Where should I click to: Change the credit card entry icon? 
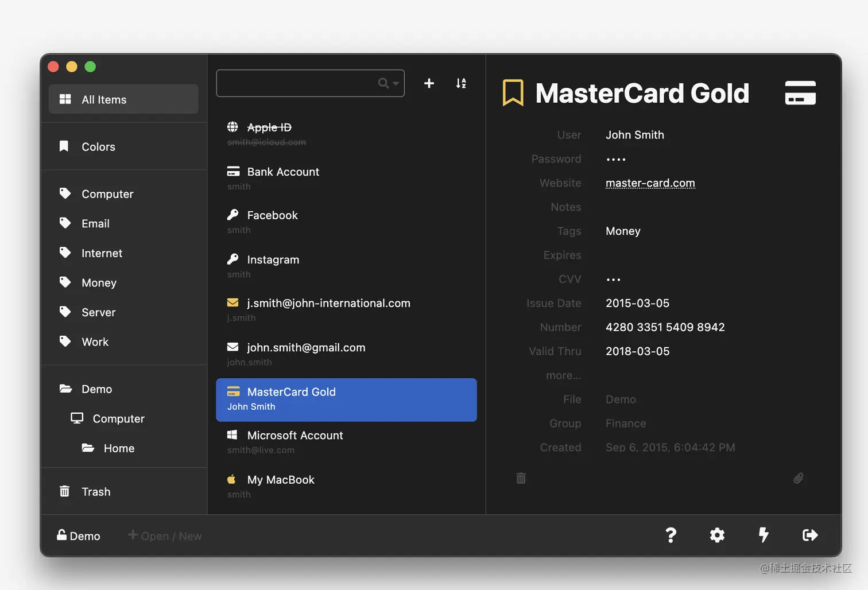coord(800,92)
